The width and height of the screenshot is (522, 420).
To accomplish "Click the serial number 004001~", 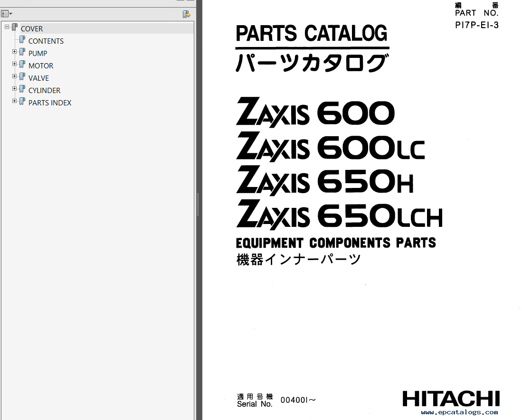I will pyautogui.click(x=298, y=400).
